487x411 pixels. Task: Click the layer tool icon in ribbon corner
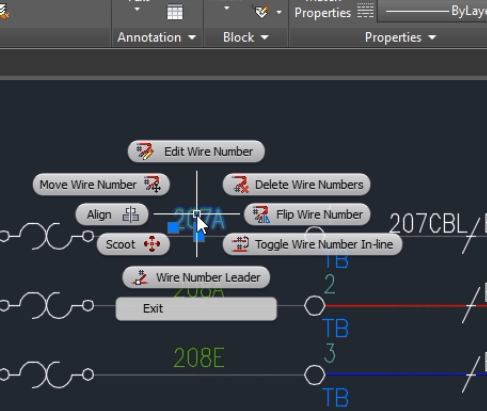click(x=5, y=11)
